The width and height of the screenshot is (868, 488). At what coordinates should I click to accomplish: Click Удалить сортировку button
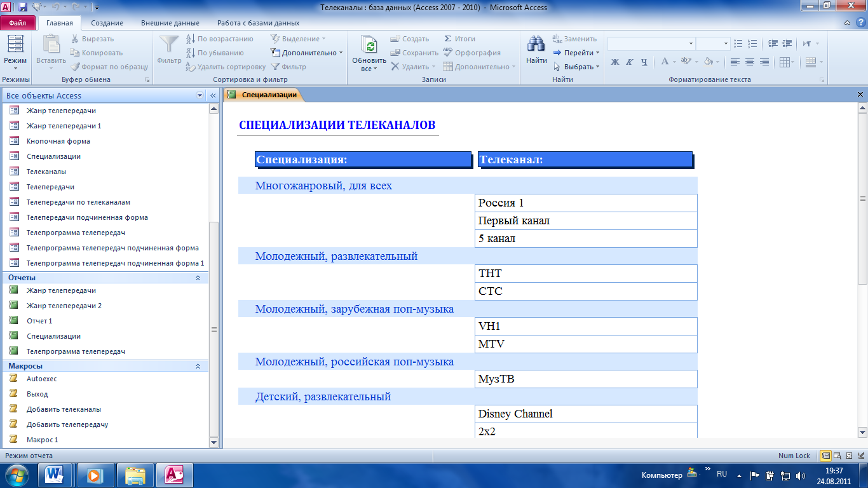tap(226, 67)
